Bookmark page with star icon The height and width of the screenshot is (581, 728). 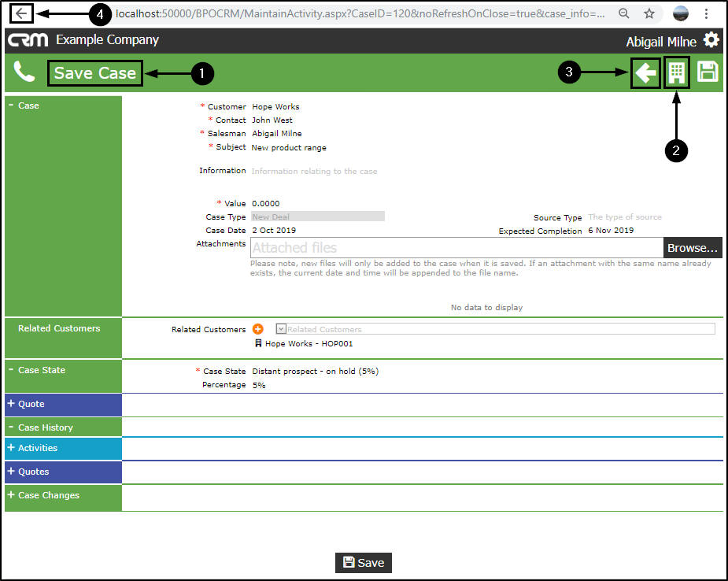click(x=649, y=13)
